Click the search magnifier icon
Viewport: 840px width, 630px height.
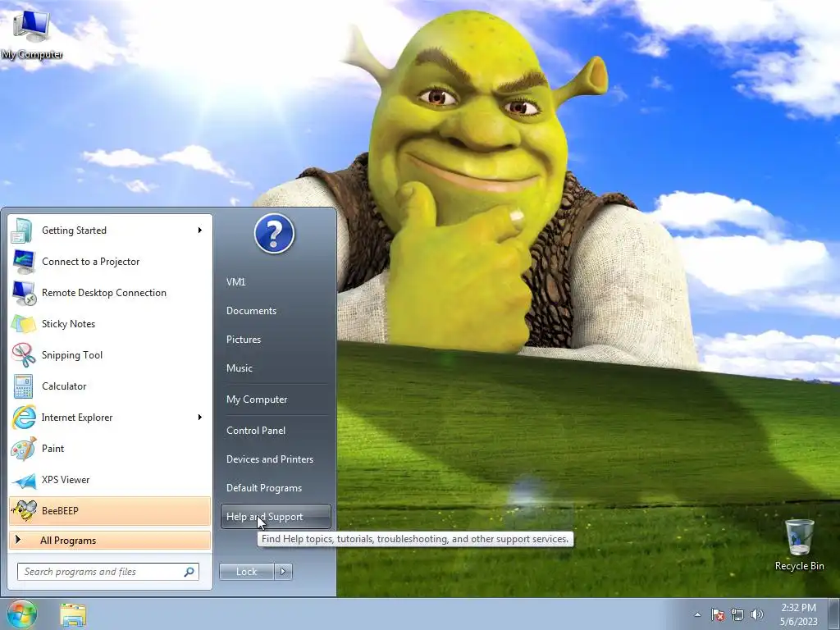point(189,572)
